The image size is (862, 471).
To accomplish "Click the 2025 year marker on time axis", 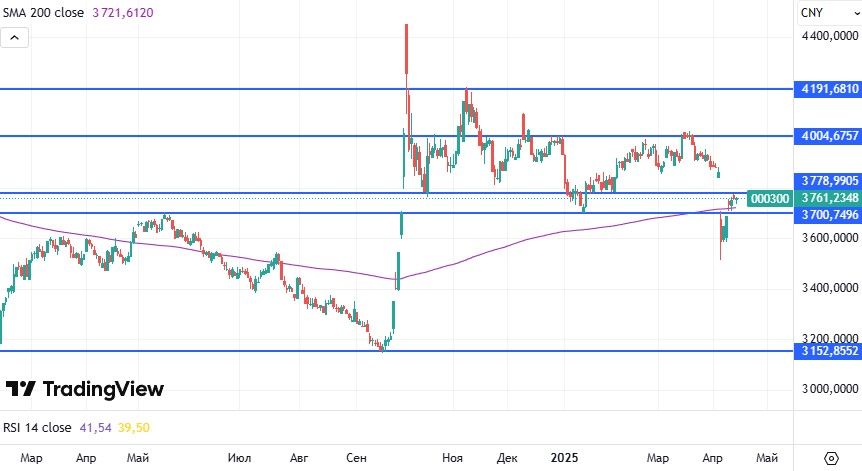I will pos(564,457).
